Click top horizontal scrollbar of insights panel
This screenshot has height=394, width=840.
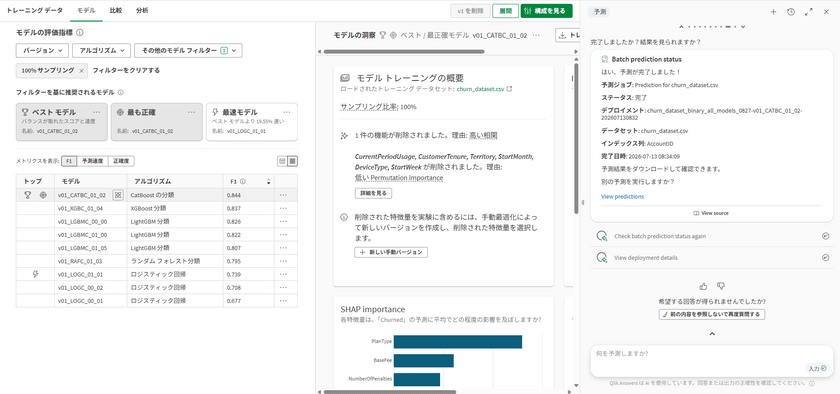click(x=404, y=51)
